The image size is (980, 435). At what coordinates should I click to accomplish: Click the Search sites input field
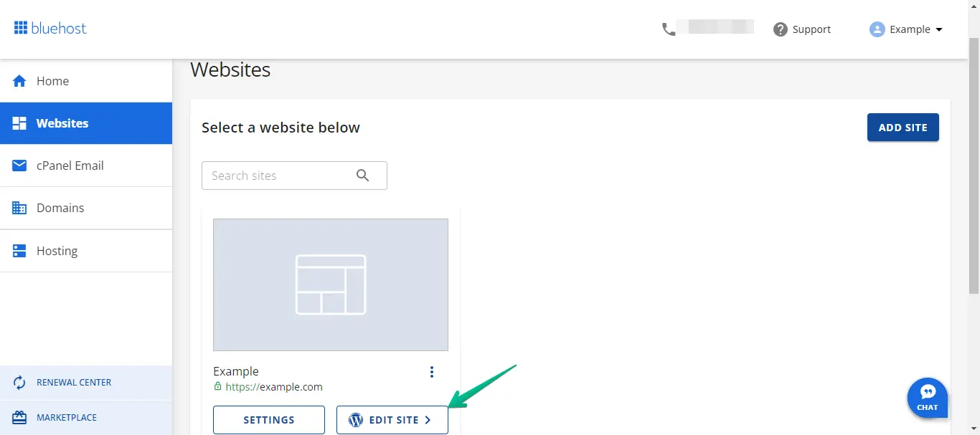[x=276, y=176]
